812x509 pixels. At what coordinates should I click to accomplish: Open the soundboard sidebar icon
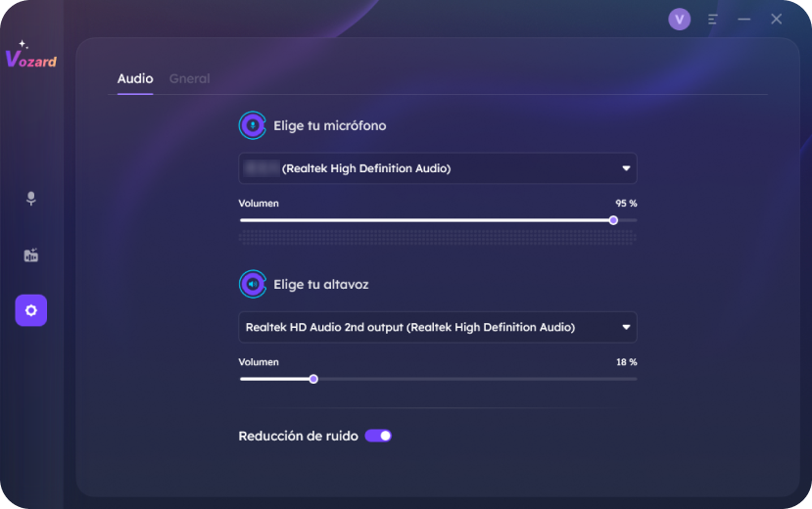tap(31, 255)
